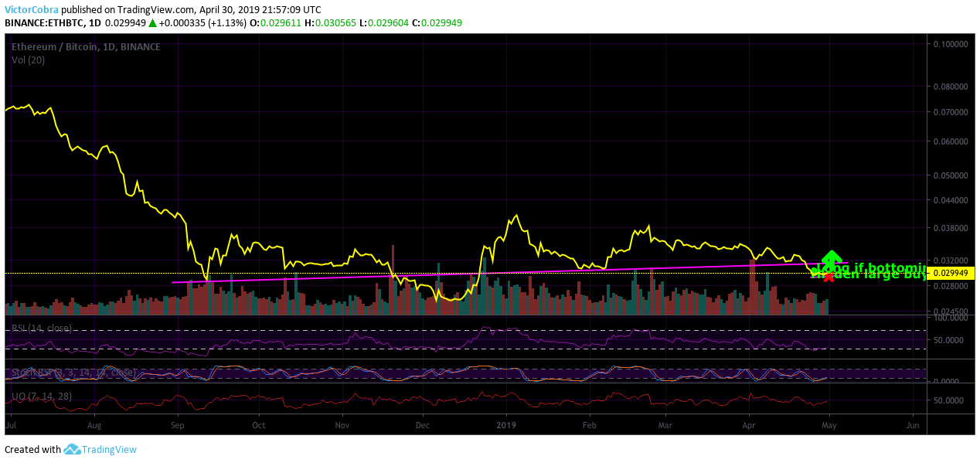Click the BINANCE:ETHBTC, 1D symbol header
This screenshot has width=980, height=463.
point(53,23)
